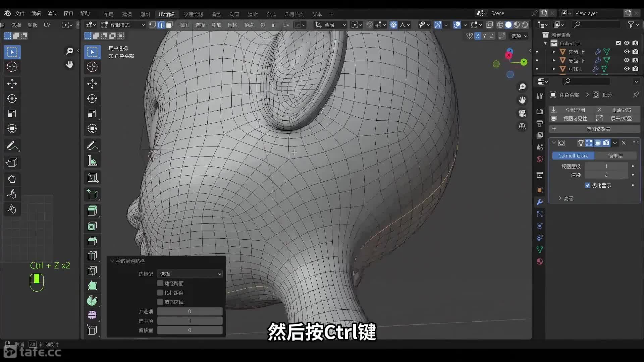Switch to the 雕刻 workspace tab
Screen dimensions: 644x362
click(x=145, y=14)
